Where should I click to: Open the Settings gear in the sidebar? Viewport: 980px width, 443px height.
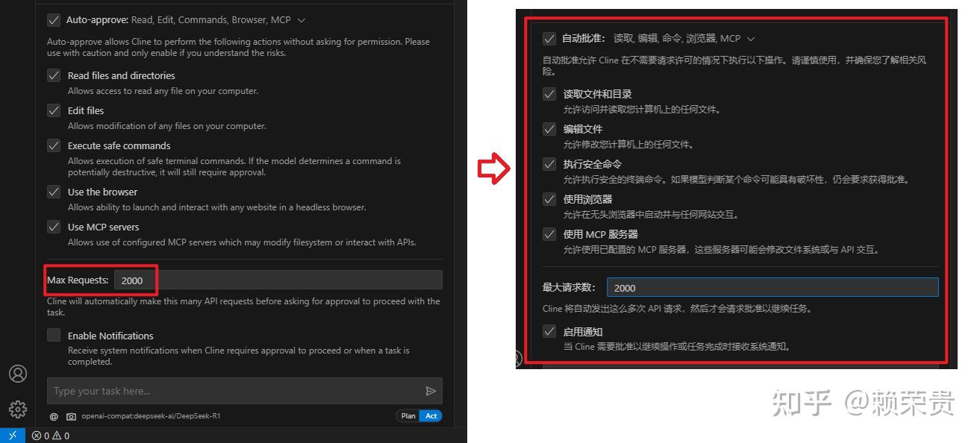[x=17, y=409]
